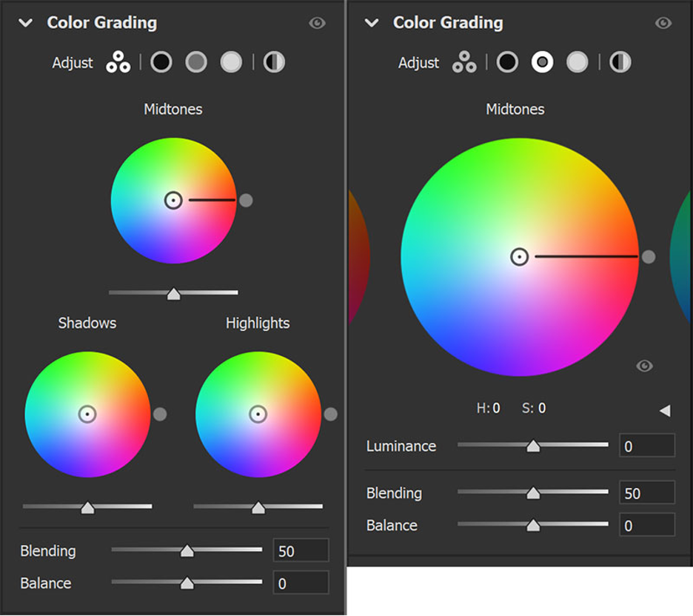Select Midtones adjust icon in left panel
This screenshot has height=616, width=693.
[x=196, y=62]
